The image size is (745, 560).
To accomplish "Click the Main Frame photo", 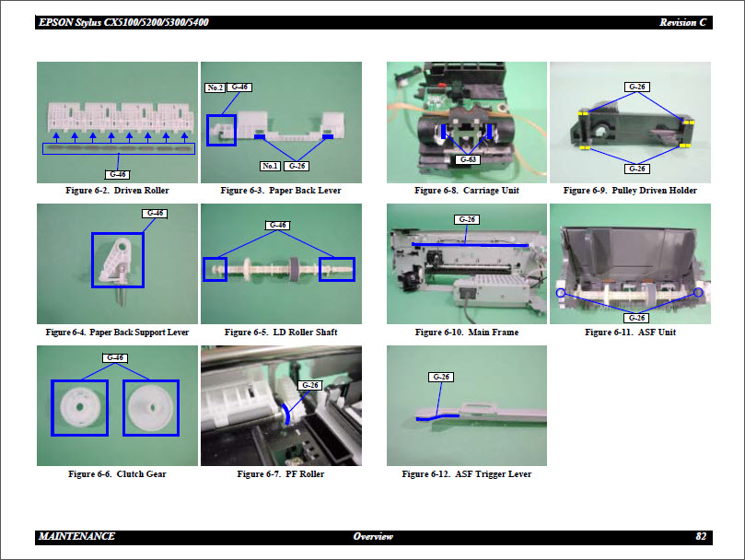I will click(467, 263).
